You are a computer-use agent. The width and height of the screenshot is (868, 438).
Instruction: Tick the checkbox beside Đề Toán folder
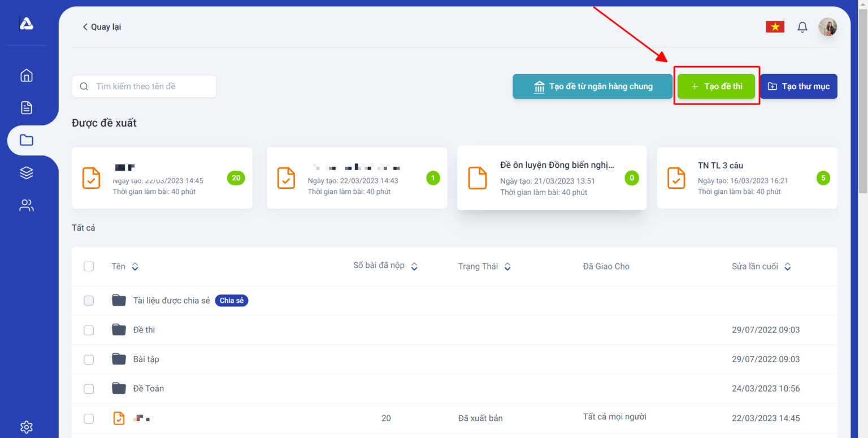(89, 389)
